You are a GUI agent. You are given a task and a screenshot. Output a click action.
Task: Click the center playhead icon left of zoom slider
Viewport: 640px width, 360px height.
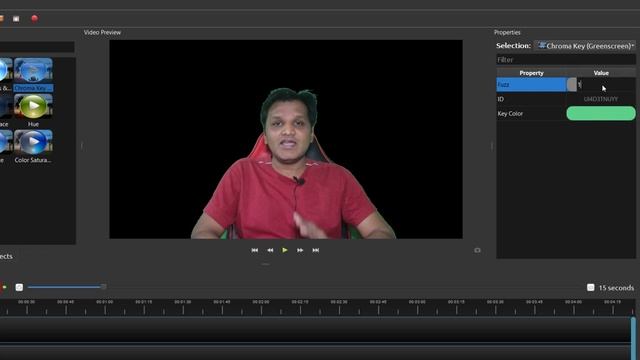[19, 287]
